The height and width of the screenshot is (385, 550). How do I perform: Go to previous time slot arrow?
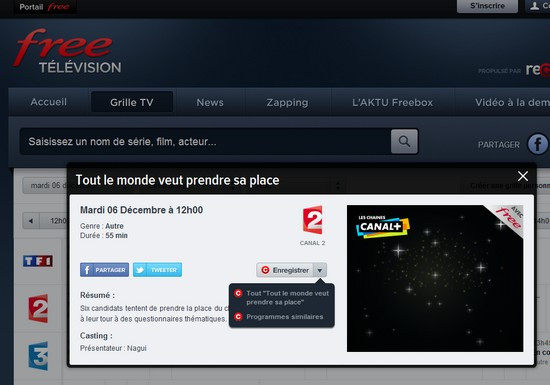point(31,221)
